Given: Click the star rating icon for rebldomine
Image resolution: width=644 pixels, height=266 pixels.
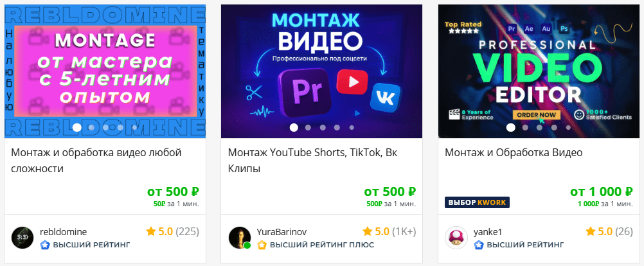Looking at the screenshot, I should point(151,232).
